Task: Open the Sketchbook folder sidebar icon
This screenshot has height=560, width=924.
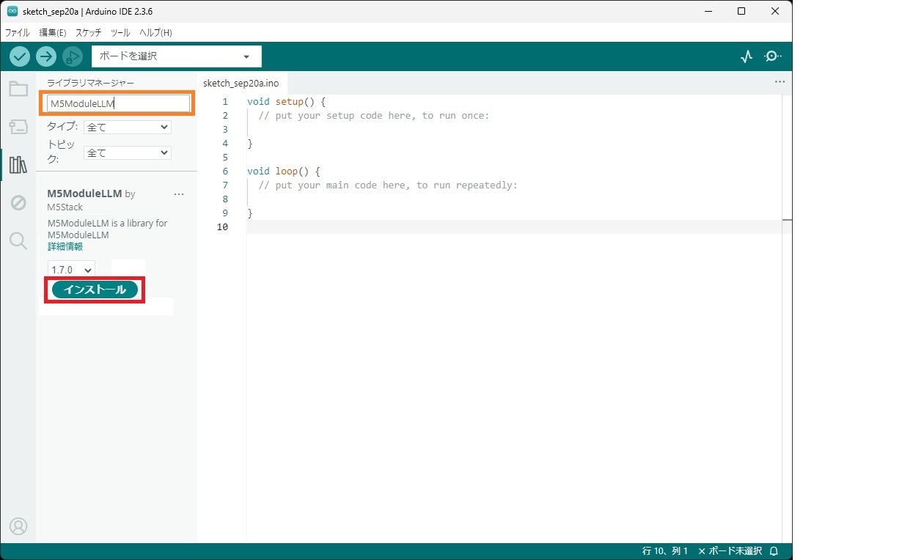Action: click(18, 89)
